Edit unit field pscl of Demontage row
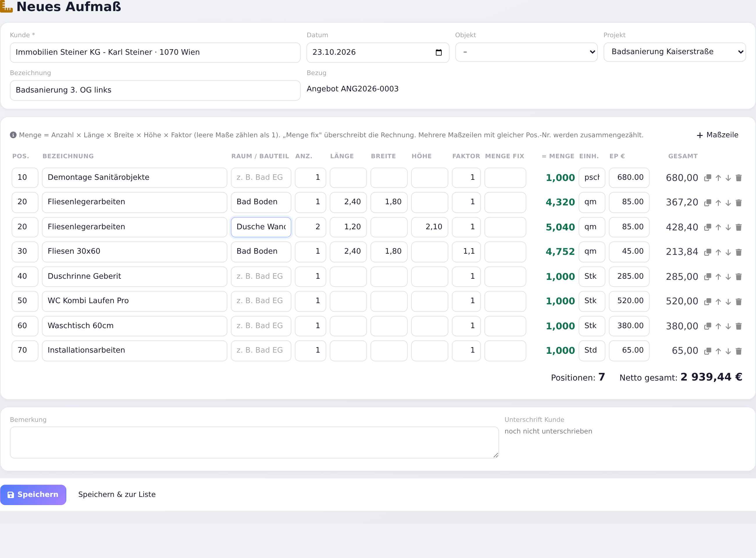756x558 pixels. [x=592, y=178]
